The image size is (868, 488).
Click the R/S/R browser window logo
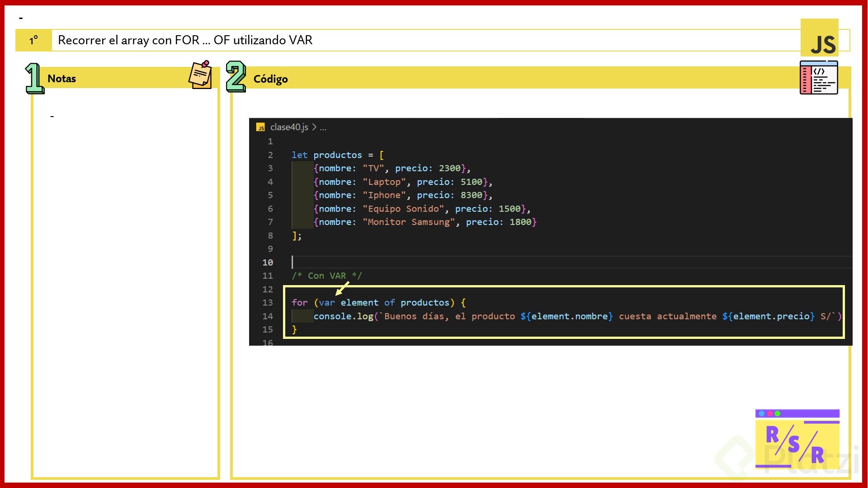click(x=797, y=439)
